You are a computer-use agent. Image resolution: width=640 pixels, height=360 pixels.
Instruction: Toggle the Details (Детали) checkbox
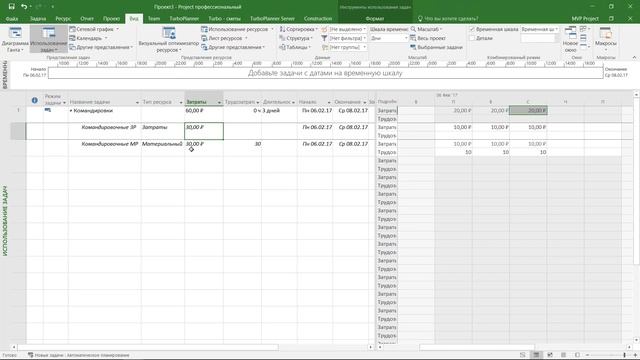(472, 38)
